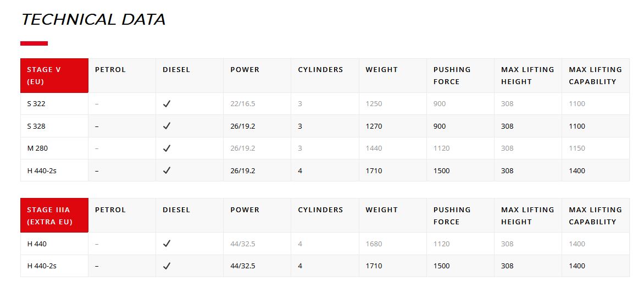The image size is (644, 298).
Task: Click Max Lifting Capability header in Stage V table
Action: click(x=595, y=76)
